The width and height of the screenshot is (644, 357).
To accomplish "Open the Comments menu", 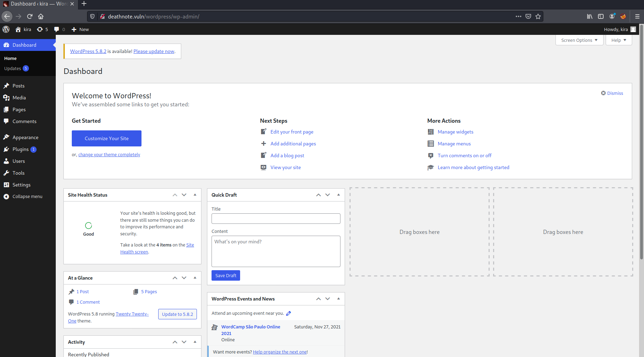I will point(28,121).
